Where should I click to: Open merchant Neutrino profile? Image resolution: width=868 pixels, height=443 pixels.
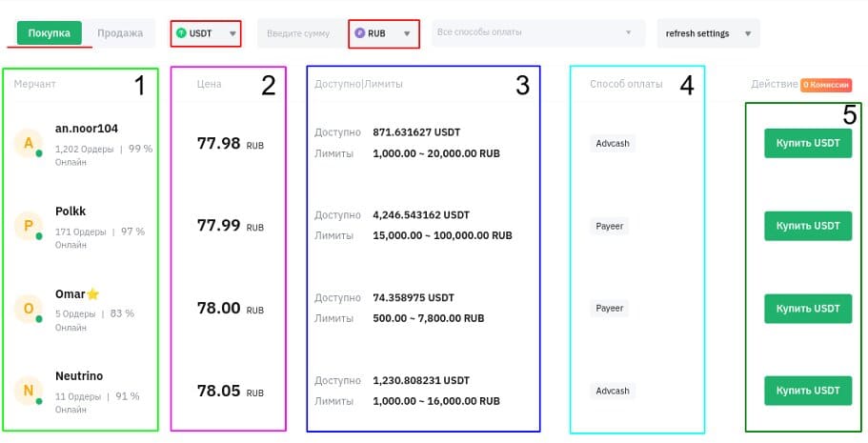(x=79, y=376)
